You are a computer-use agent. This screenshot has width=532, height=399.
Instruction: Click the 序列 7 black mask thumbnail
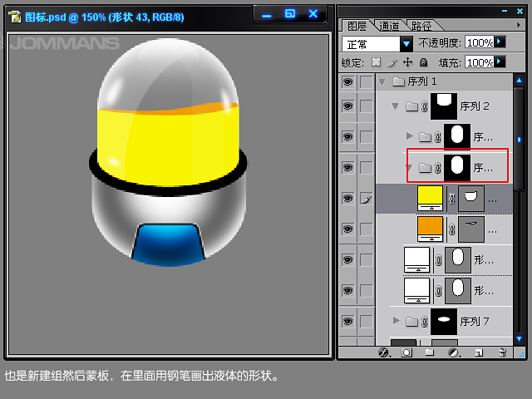[x=444, y=320]
